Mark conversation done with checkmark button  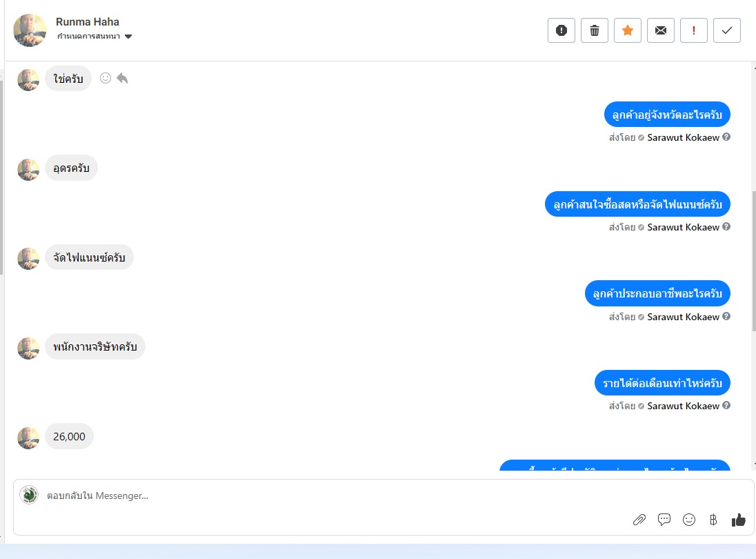726,30
